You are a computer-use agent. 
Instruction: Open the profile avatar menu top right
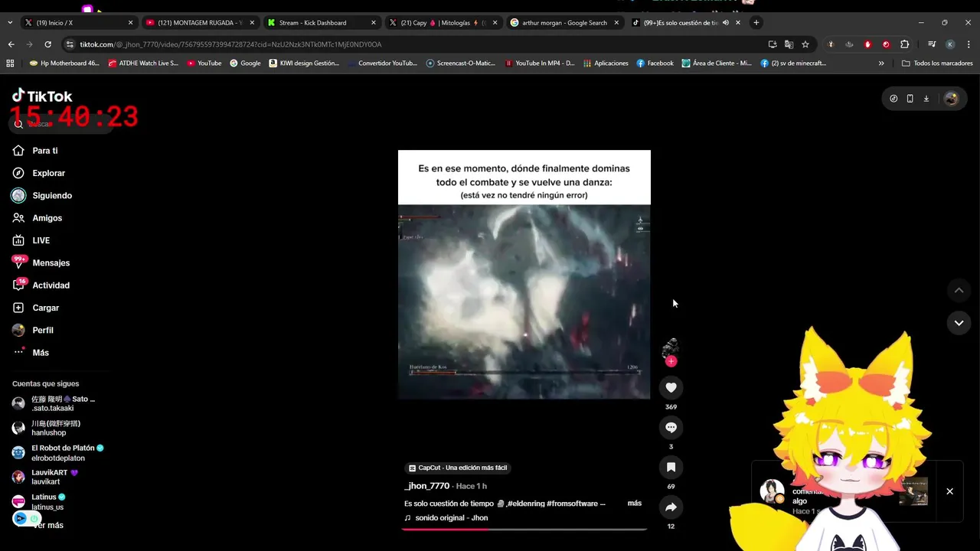(x=951, y=99)
